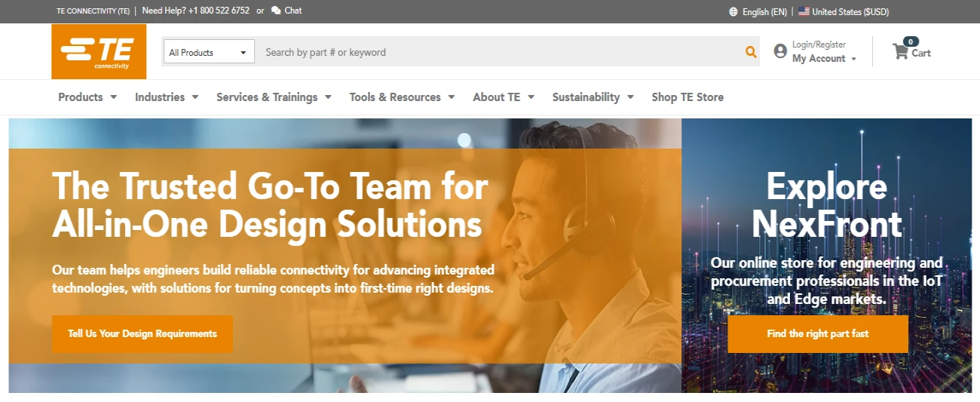Expand the My Account dropdown arrow
Image resolution: width=980 pixels, height=402 pixels.
click(x=853, y=59)
